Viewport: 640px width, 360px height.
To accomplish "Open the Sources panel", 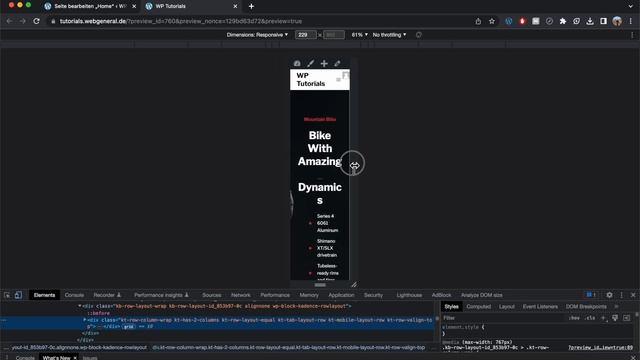I will 211,295.
